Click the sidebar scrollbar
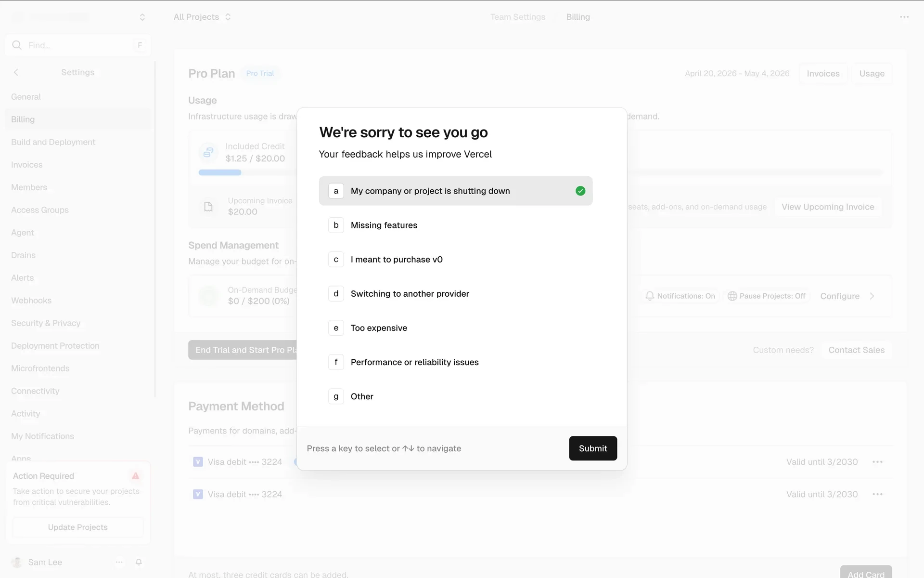 [155, 229]
